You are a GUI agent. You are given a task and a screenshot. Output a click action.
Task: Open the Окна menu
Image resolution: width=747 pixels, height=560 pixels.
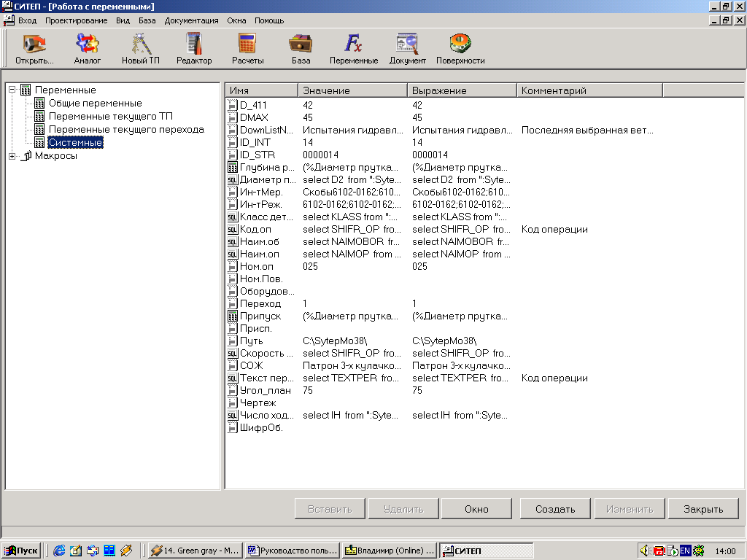pyautogui.click(x=236, y=20)
